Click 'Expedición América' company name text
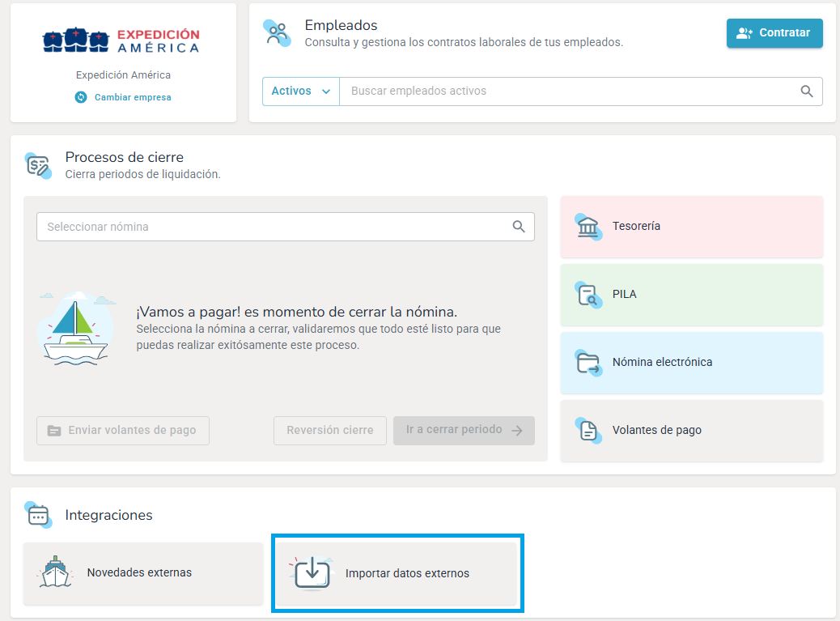840x621 pixels. (x=123, y=75)
